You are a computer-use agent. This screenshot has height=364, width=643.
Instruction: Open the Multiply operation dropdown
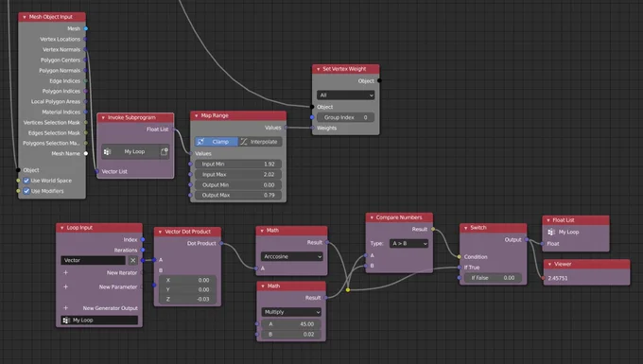(x=291, y=312)
